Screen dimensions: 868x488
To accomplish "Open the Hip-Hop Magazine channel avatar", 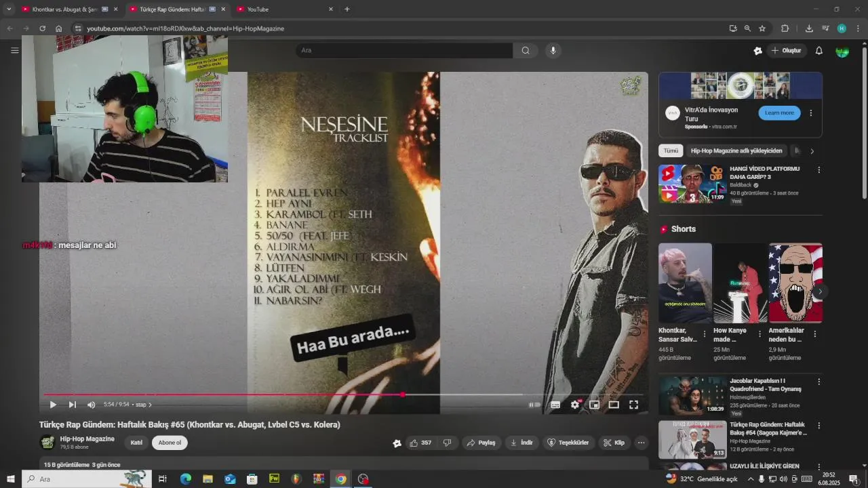I will click(x=47, y=443).
